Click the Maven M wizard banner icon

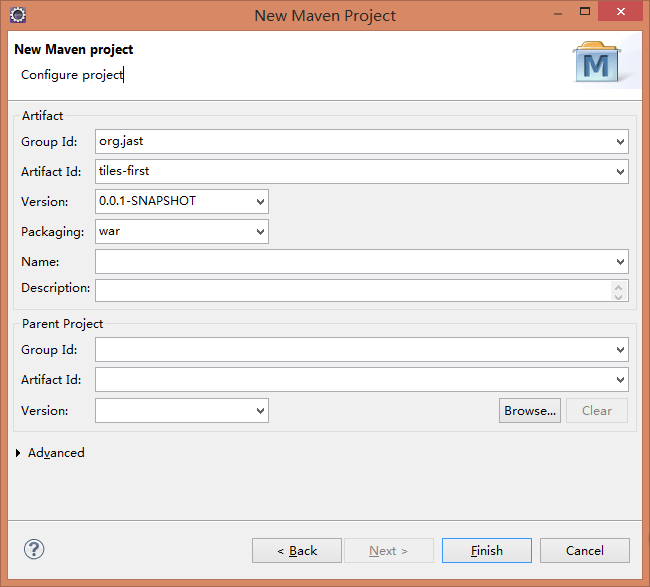[x=597, y=62]
